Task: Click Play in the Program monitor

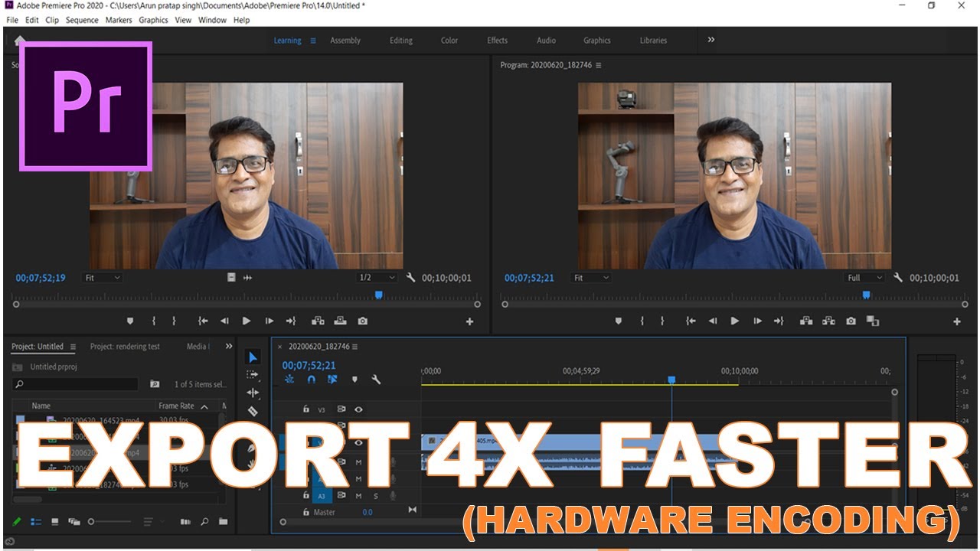Action: [x=735, y=321]
